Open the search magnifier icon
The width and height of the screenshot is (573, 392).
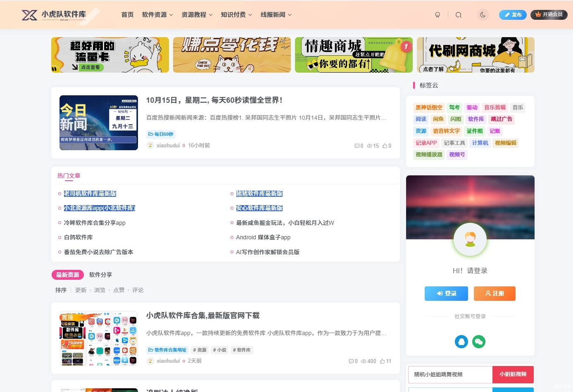click(x=459, y=14)
